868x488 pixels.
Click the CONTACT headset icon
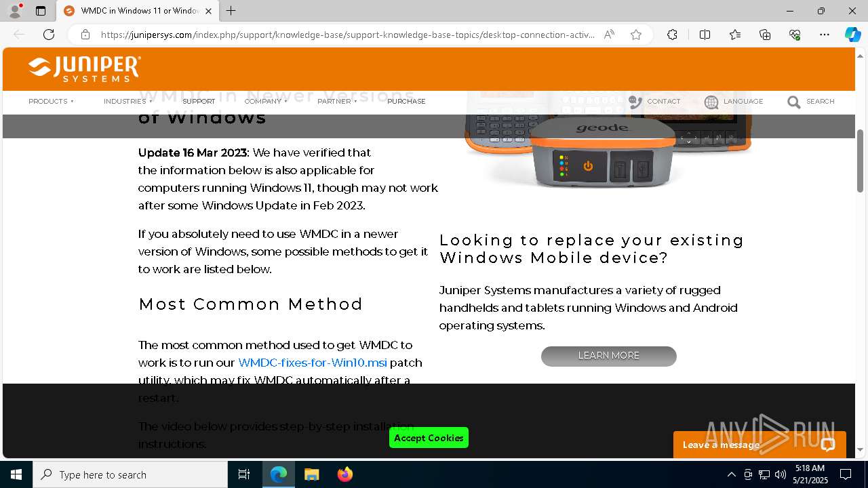pos(635,102)
